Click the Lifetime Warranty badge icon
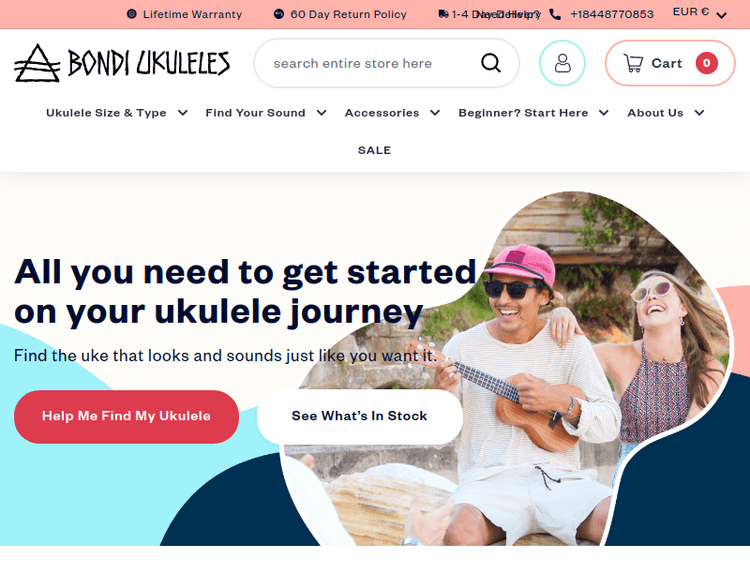This screenshot has width=750, height=563. point(132,14)
